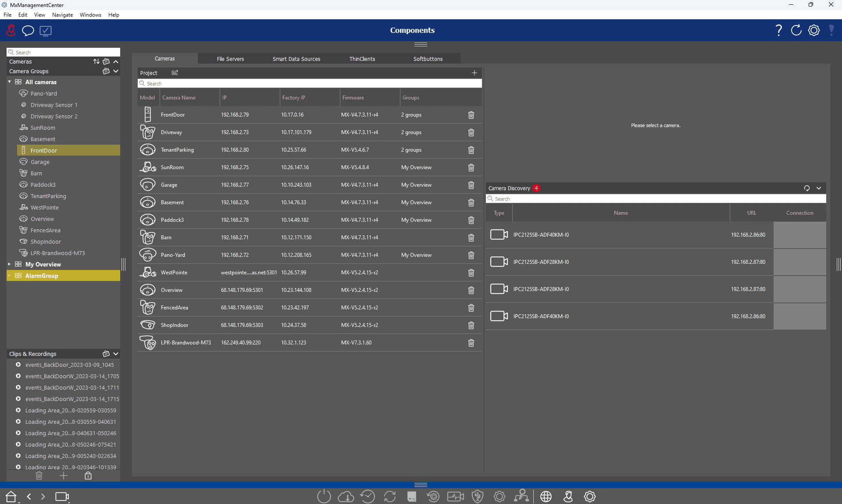
Task: Select the Driveway Sensor 1 tree item
Action: tap(54, 105)
